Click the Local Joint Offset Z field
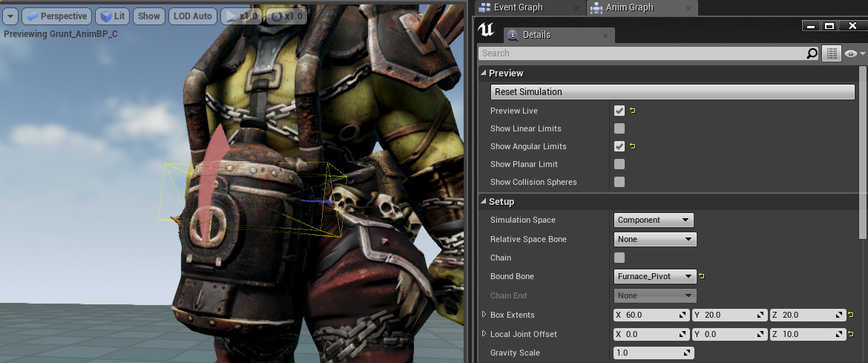 pyautogui.click(x=808, y=334)
